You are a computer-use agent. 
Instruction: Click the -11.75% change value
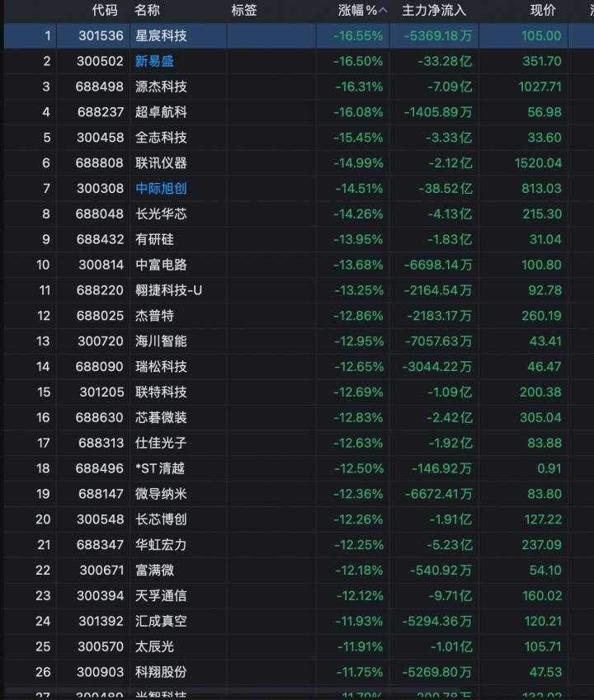point(360,672)
